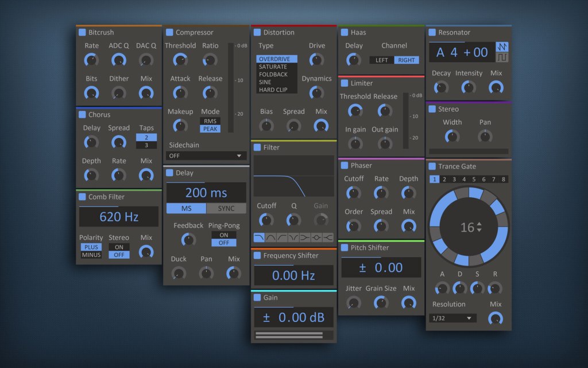Activate step 5 in the Trance Gate sequence

tap(473, 179)
